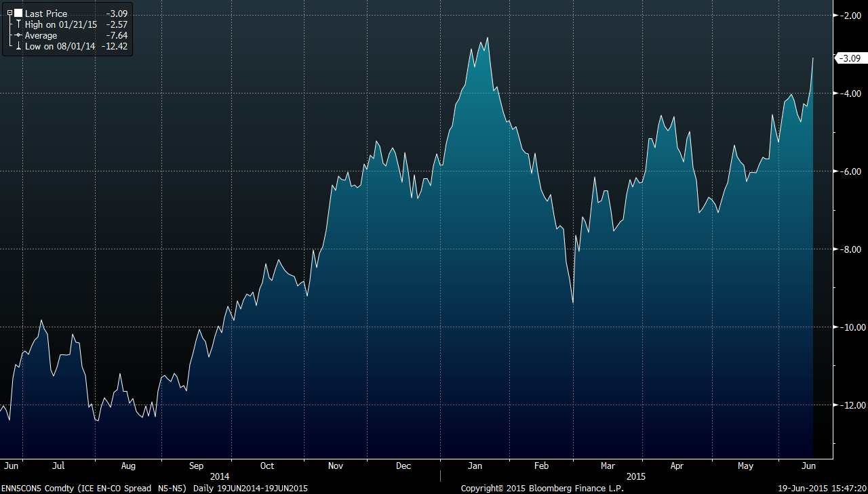
Task: Click the -3.09 last price tag on right axis
Action: 849,59
